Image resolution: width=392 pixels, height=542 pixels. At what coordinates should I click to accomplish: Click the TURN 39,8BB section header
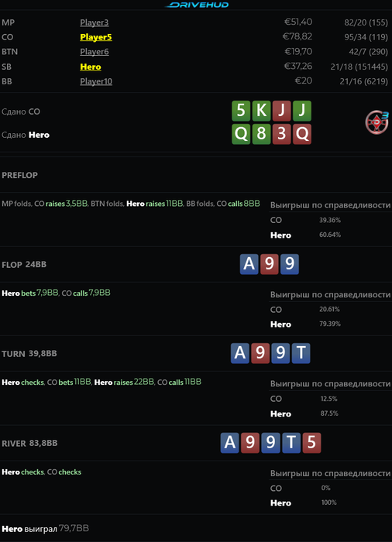29,354
